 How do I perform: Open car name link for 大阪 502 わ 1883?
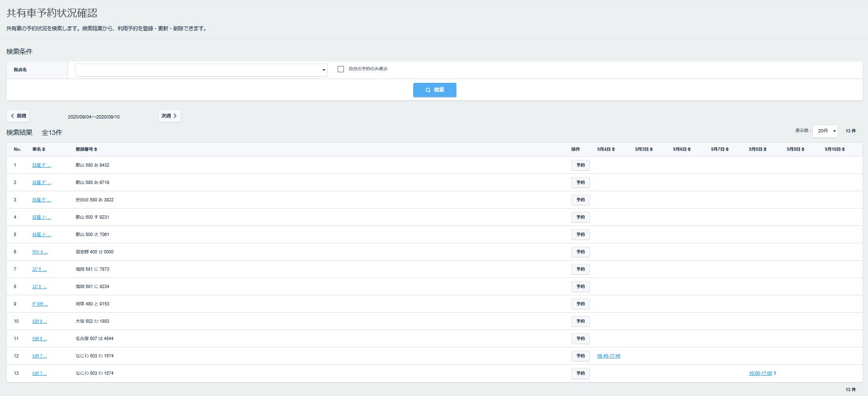click(39, 321)
